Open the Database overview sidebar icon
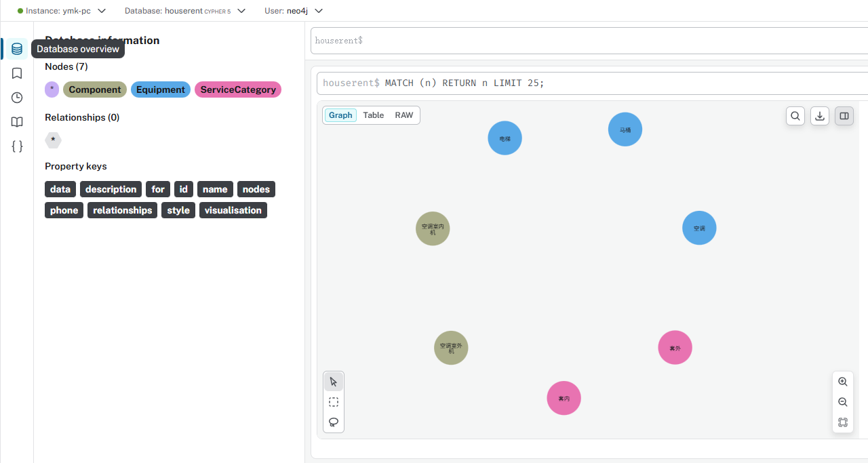The image size is (868, 463). click(17, 49)
